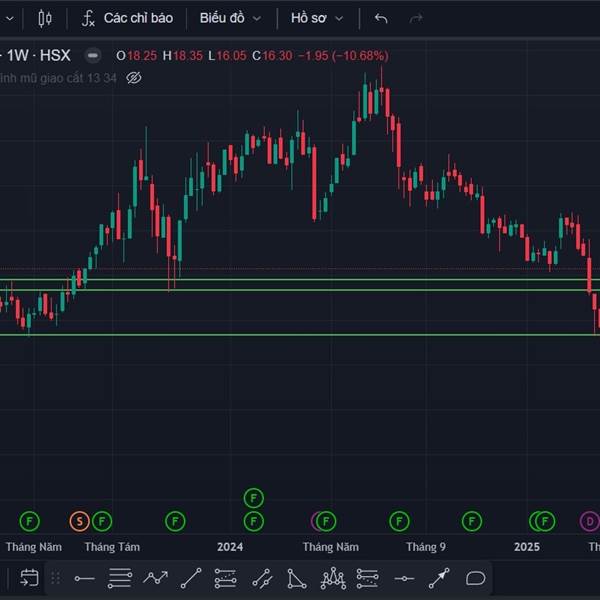Grab the drawing toolbar drag handle dots
This screenshot has width=600, height=600.
click(x=56, y=578)
